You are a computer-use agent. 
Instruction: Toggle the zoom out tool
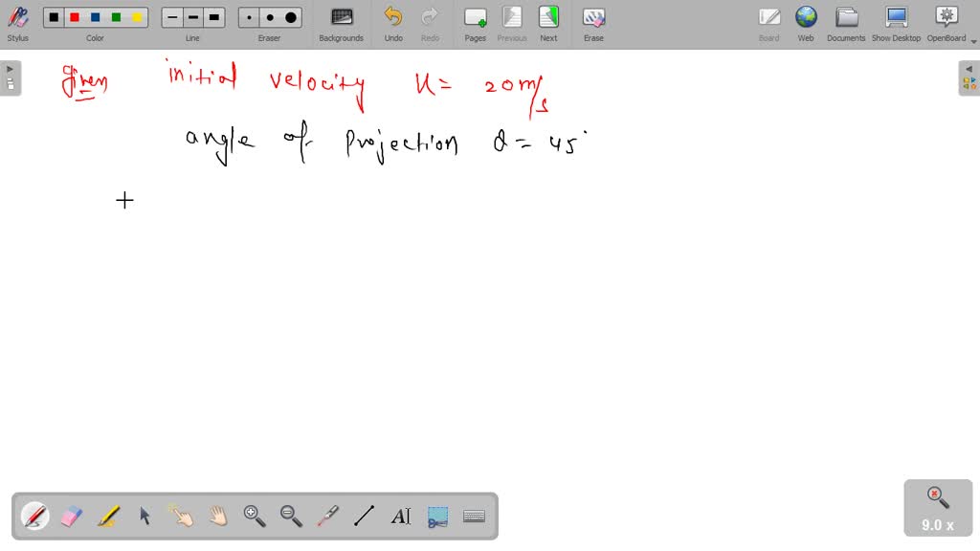[x=290, y=516]
